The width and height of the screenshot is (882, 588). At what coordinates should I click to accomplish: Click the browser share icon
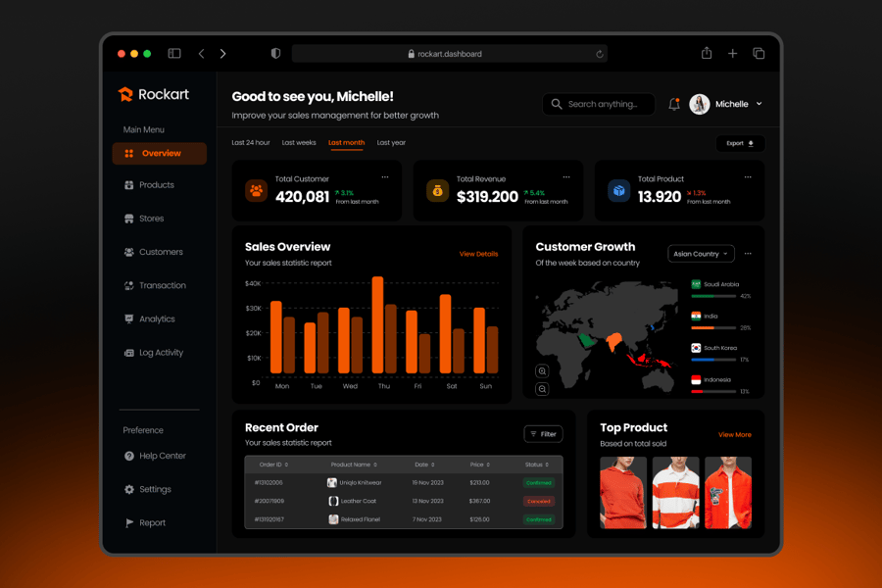tap(706, 54)
